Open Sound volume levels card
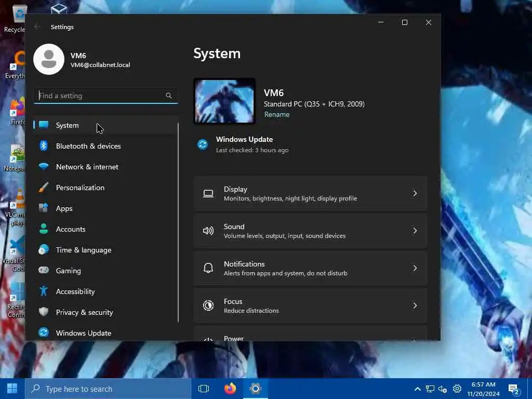 (x=310, y=231)
